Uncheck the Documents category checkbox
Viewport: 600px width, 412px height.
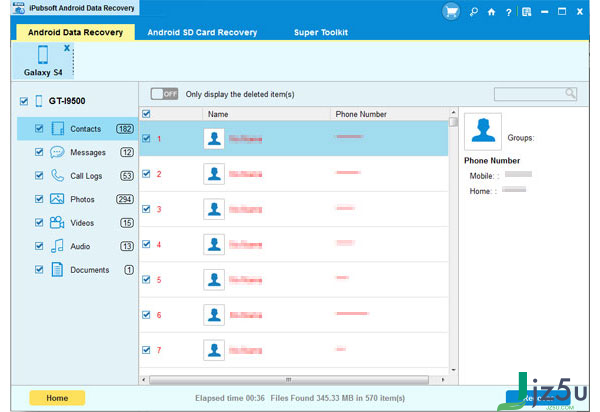tap(39, 269)
